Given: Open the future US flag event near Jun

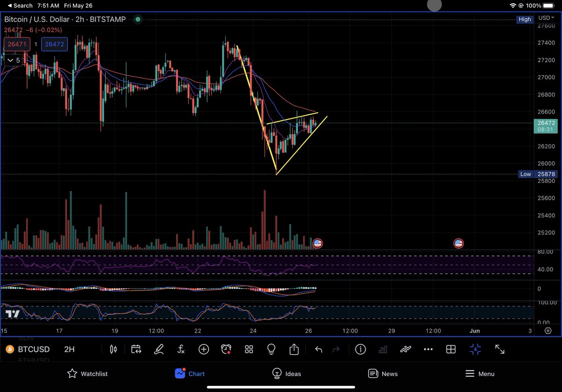Looking at the screenshot, I should [458, 243].
